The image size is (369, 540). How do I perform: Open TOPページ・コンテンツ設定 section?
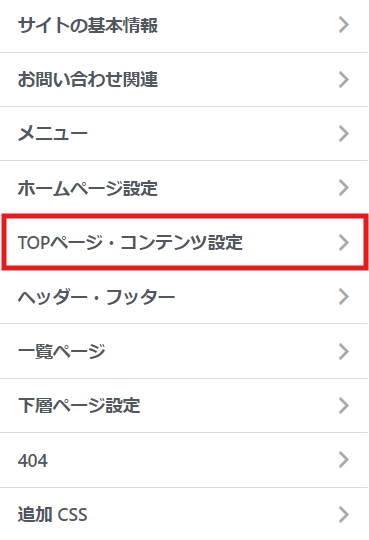[184, 242]
